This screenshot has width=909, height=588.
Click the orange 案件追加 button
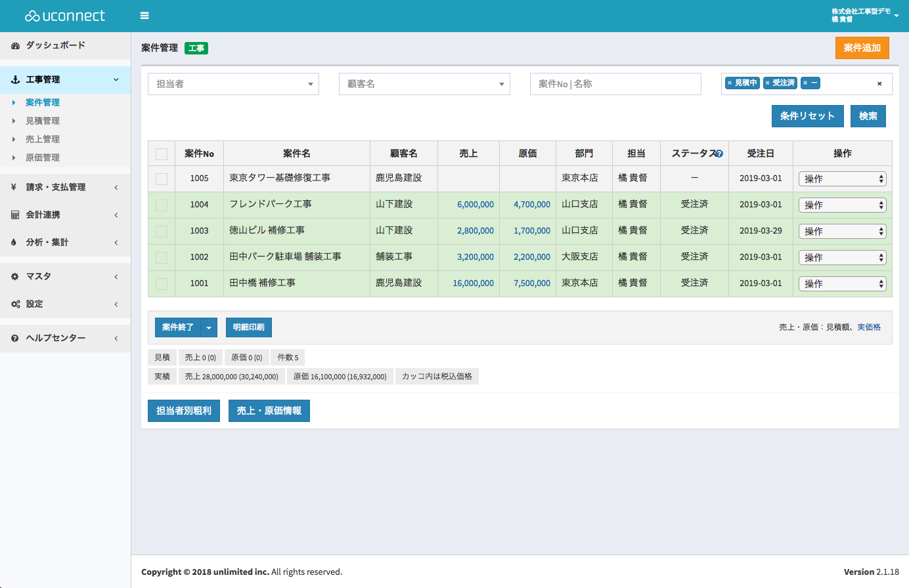pyautogui.click(x=862, y=48)
